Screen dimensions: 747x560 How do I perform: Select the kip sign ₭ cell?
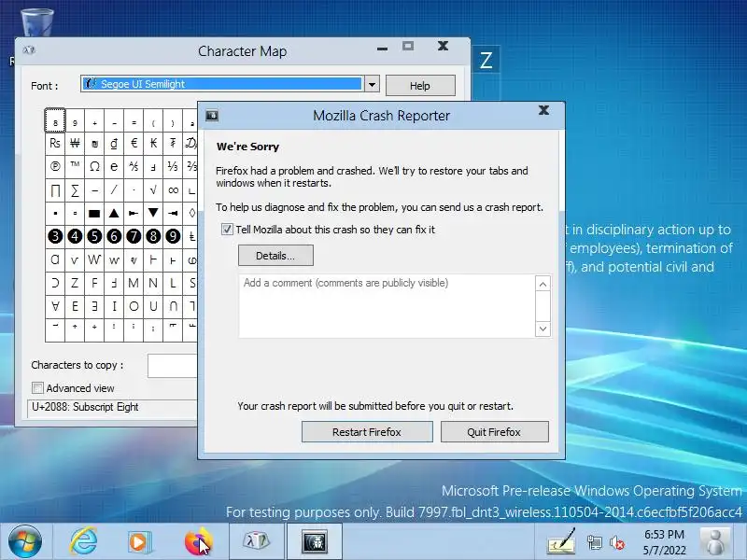(153, 144)
